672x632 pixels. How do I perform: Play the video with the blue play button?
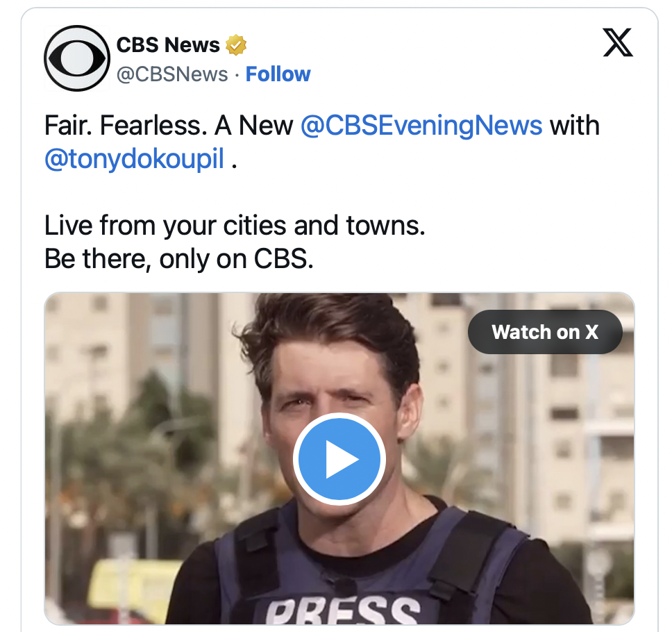(x=339, y=459)
